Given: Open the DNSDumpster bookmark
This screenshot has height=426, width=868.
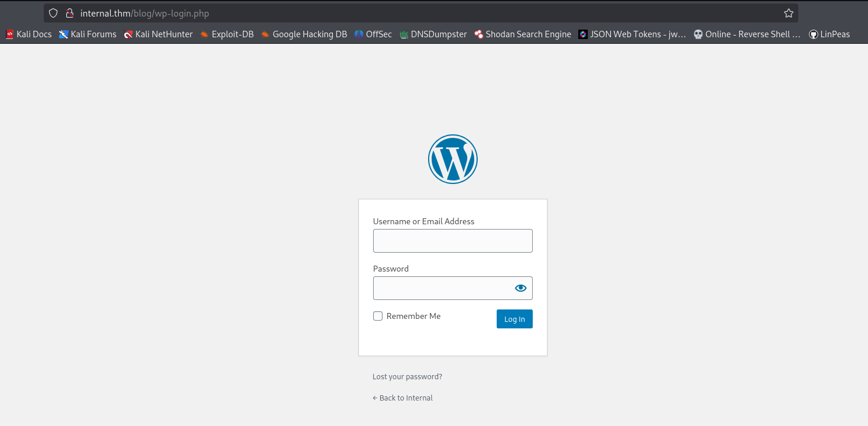Looking at the screenshot, I should 433,34.
